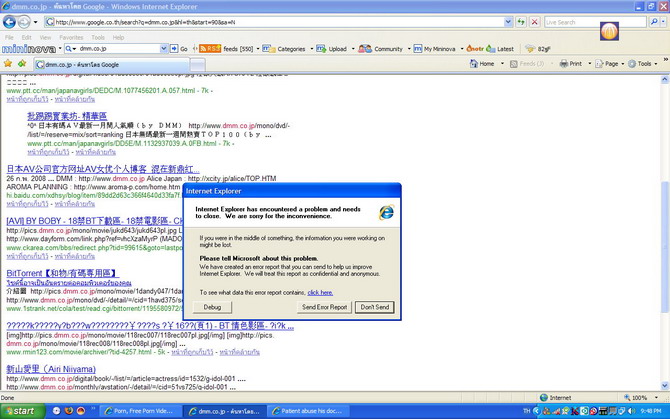Expand the Community dropdown arrow

409,49
